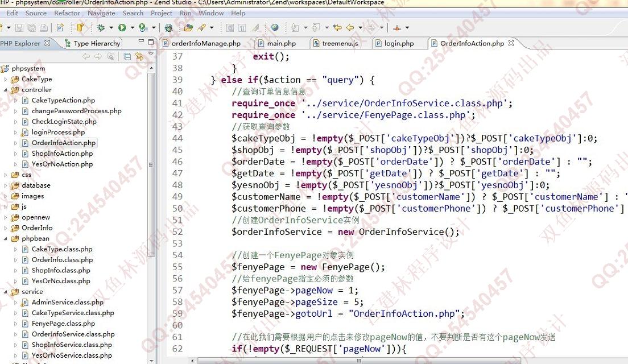Run the script with the green Run icon
The image size is (628, 364).
[122, 28]
